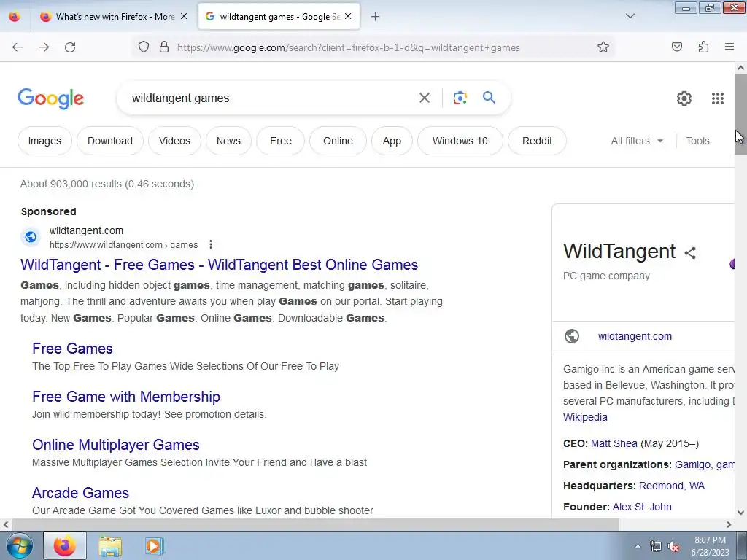Image resolution: width=747 pixels, height=560 pixels.
Task: Click the wildtangent.com favicon in sponsored result
Action: pos(31,237)
